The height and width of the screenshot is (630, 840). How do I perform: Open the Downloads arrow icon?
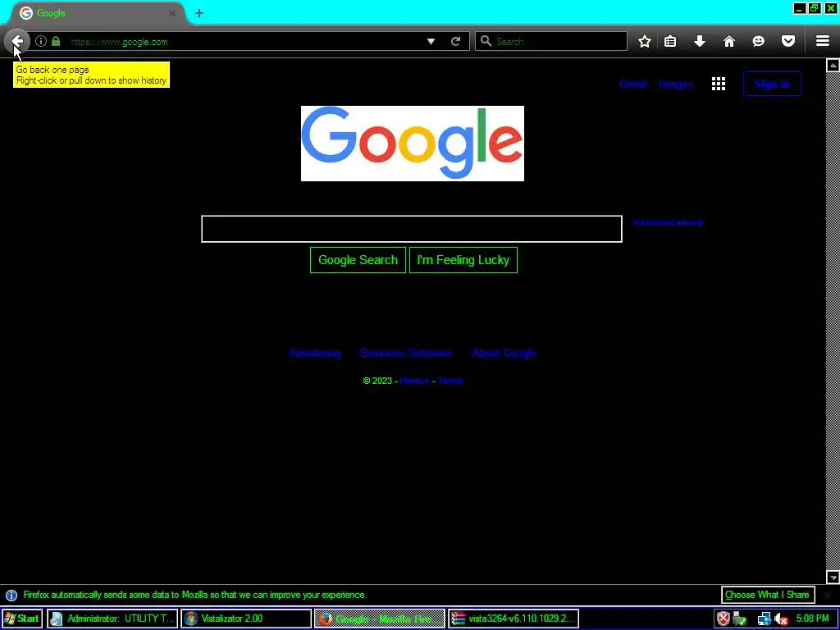[x=700, y=41]
